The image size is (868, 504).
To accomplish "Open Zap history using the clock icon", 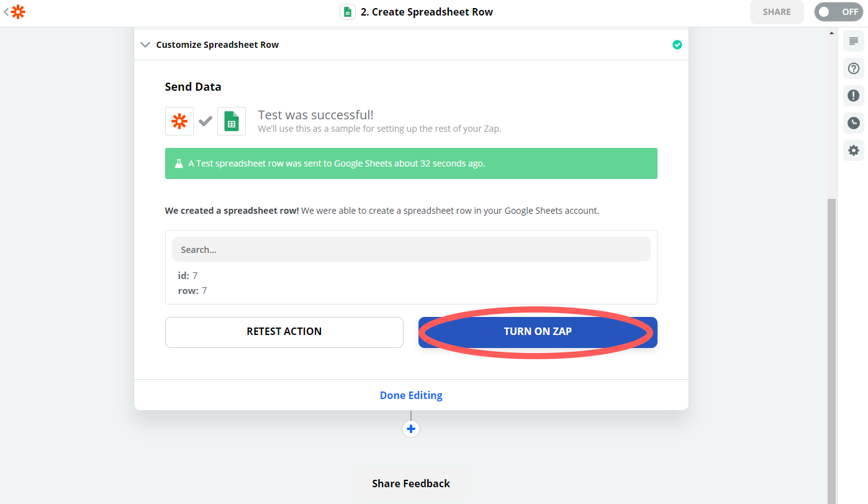I will 853,123.
